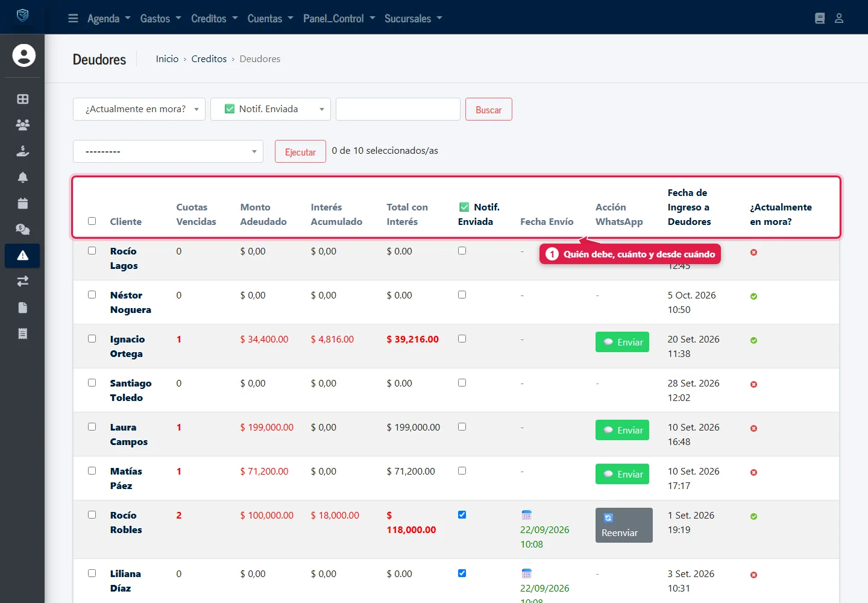This screenshot has height=603, width=868.
Task: Sort by Total con Interés column header
Action: point(407,215)
